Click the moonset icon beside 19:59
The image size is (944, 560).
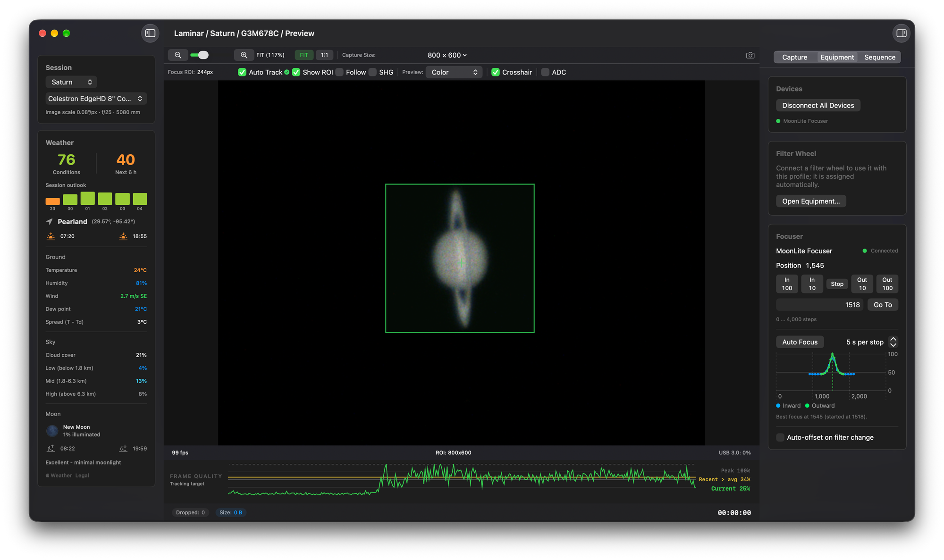tap(123, 448)
